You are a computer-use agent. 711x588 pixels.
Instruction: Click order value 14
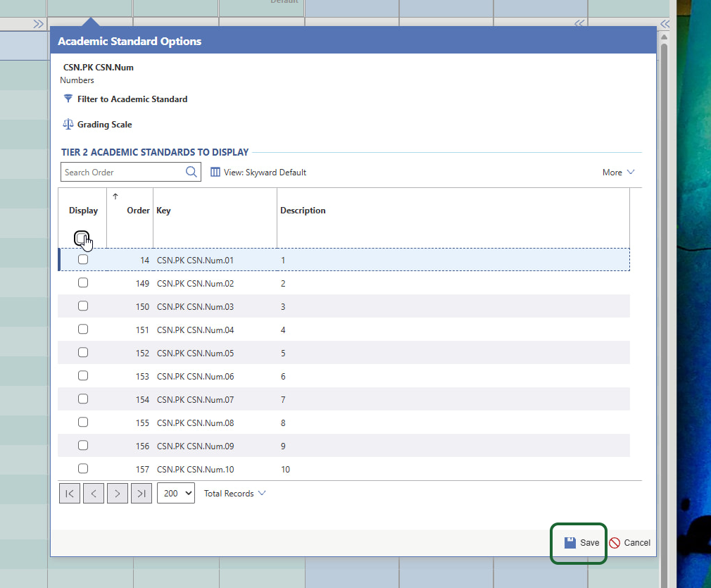click(x=144, y=261)
